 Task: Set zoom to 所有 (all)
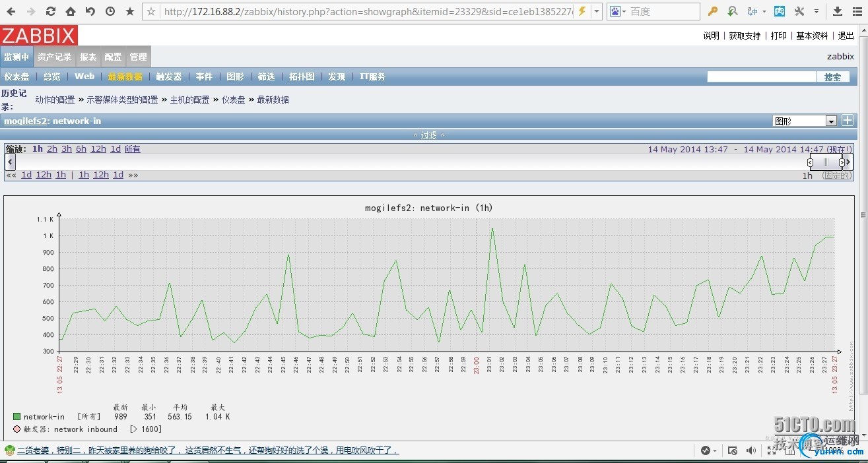click(x=133, y=149)
